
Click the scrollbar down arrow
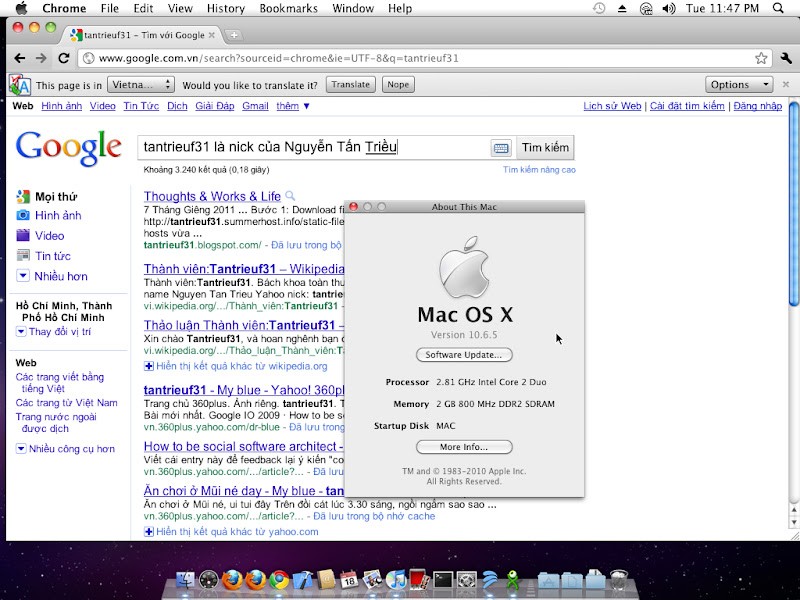tap(794, 522)
